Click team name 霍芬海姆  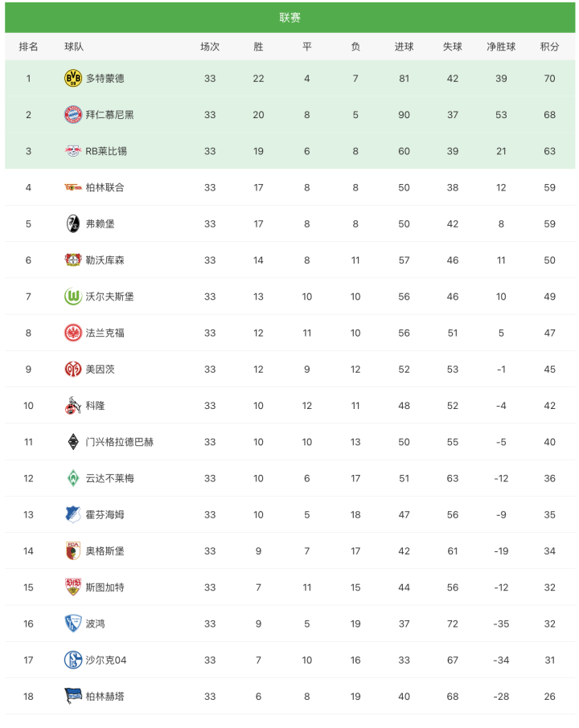pyautogui.click(x=105, y=514)
